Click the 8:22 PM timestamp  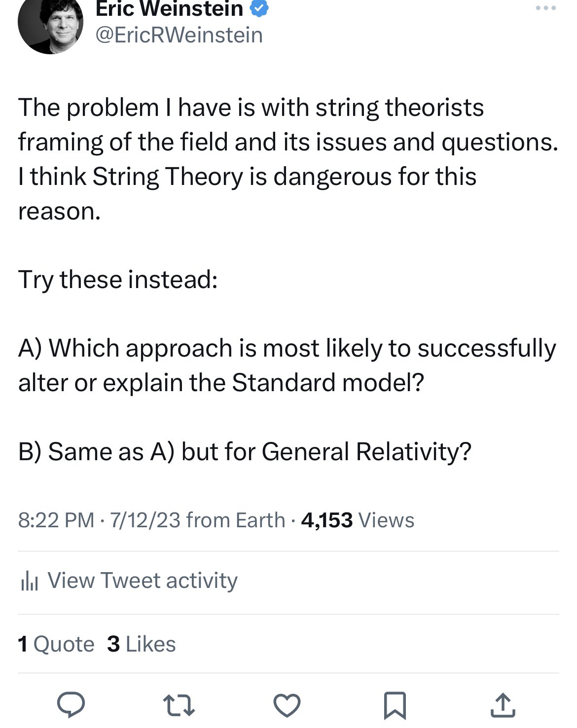pyautogui.click(x=56, y=520)
